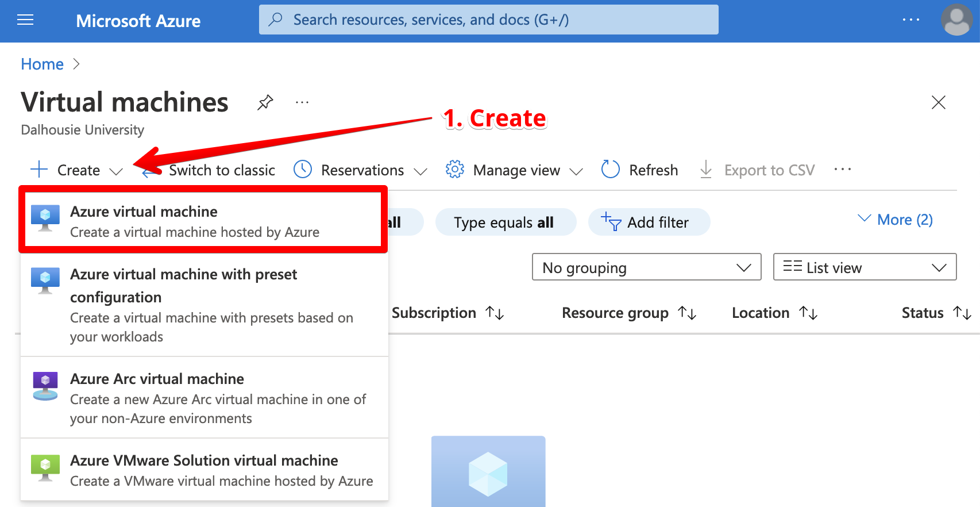
Task: Go to the Home breadcrumb link
Action: click(42, 64)
